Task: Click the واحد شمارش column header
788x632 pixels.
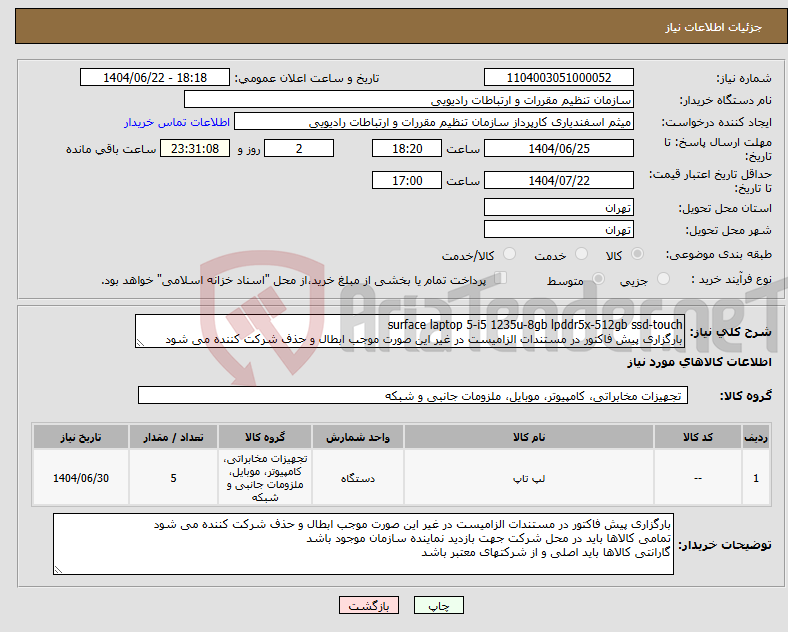Action: pos(358,437)
